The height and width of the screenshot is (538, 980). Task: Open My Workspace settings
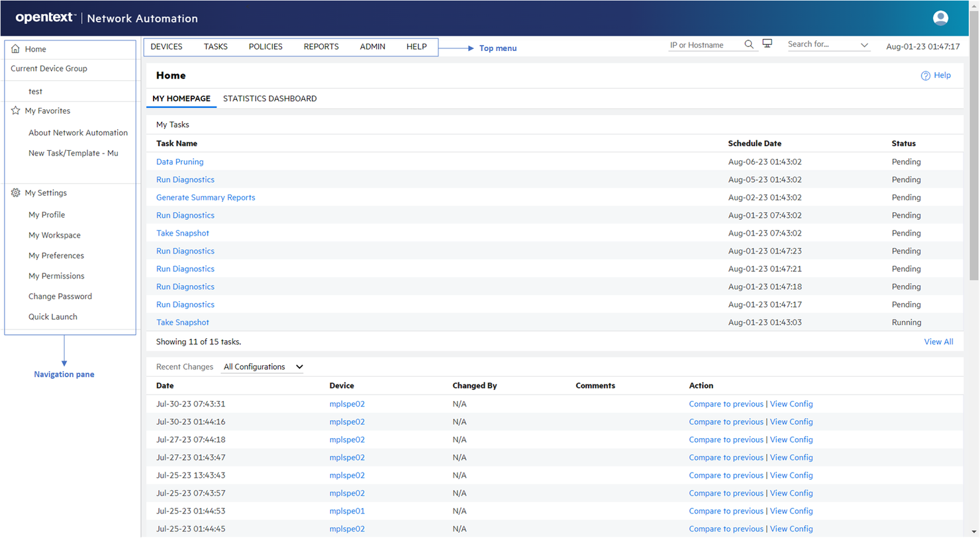[54, 235]
